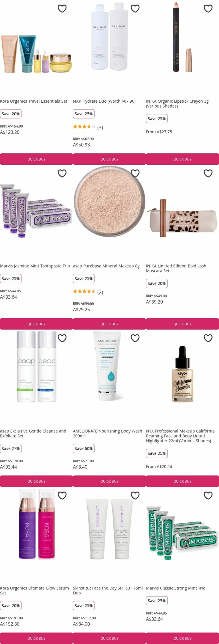Quick buy the asap Purebase Mineral Makeup
Viewport: 219px width, 644px height.
(109, 324)
